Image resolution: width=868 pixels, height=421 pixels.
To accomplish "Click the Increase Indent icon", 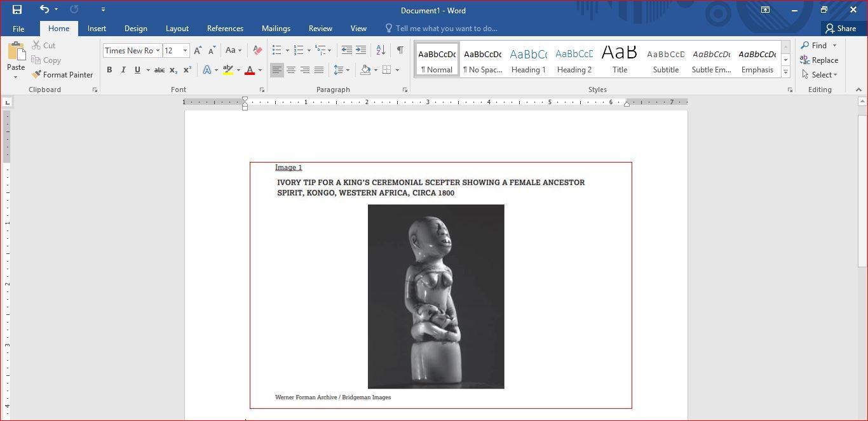I will (361, 50).
